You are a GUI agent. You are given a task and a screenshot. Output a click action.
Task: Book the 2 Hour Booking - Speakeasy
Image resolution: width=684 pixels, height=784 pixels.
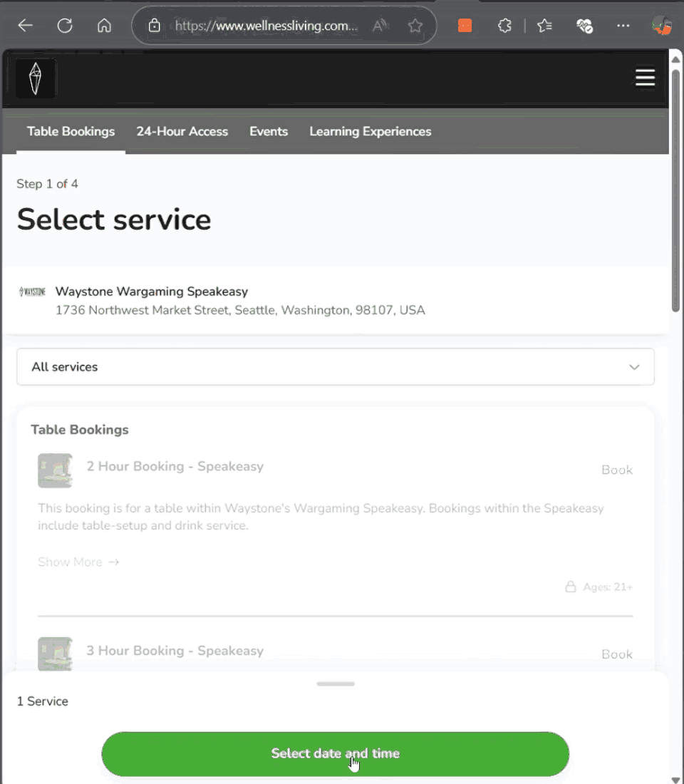tap(617, 470)
